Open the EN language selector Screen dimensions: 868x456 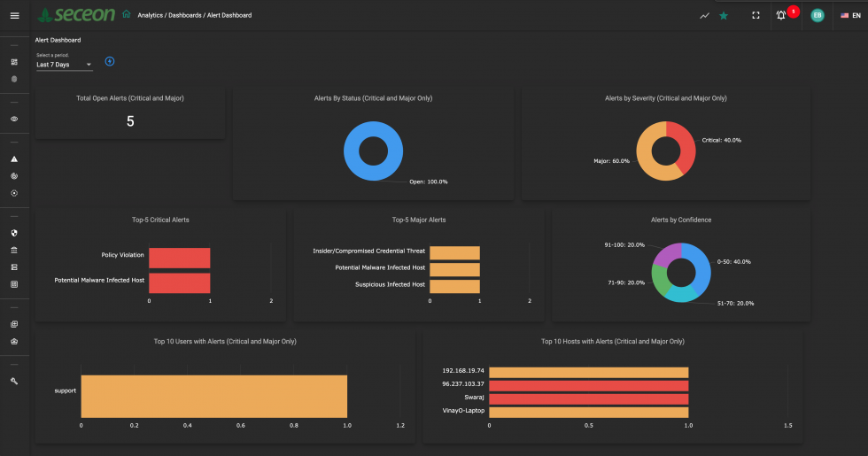click(x=850, y=15)
